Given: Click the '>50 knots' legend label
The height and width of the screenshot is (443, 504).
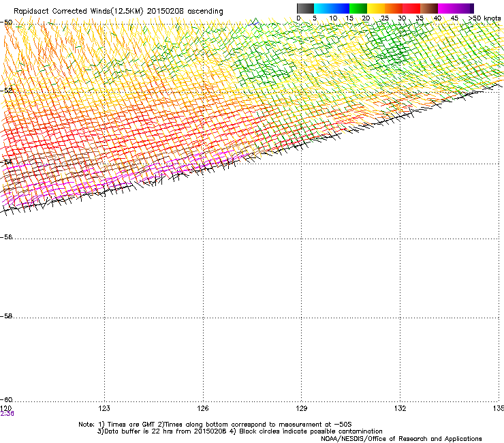Looking at the screenshot, I should point(485,18).
